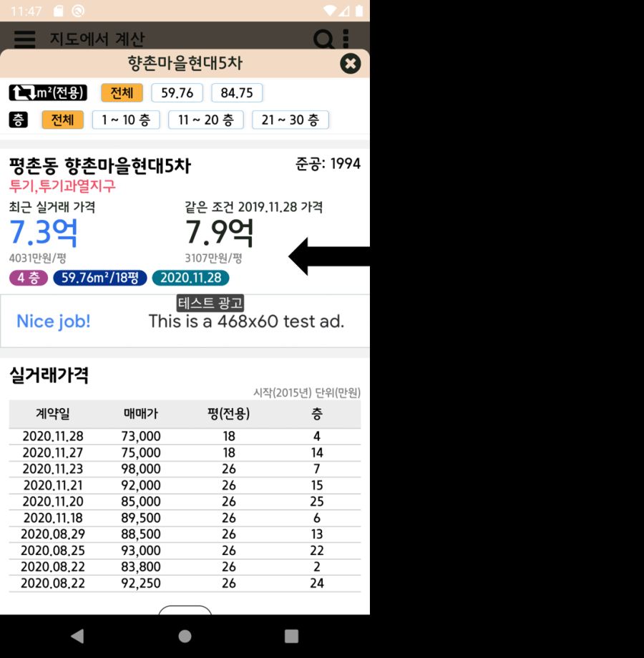Image resolution: width=644 pixels, height=658 pixels.
Task: Tap the Android back navigation arrow
Action: [77, 635]
